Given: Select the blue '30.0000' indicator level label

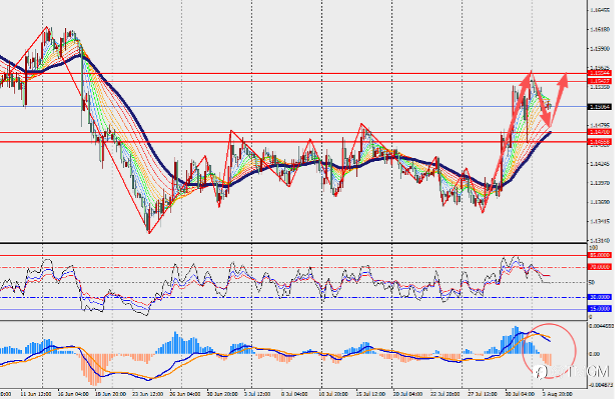Looking at the screenshot, I should coord(600,297).
